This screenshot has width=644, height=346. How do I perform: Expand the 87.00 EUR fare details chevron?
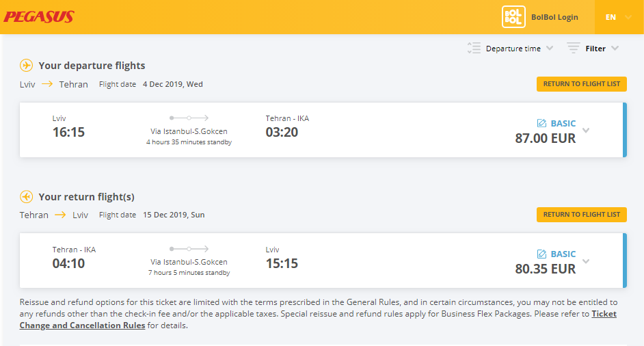pyautogui.click(x=586, y=131)
